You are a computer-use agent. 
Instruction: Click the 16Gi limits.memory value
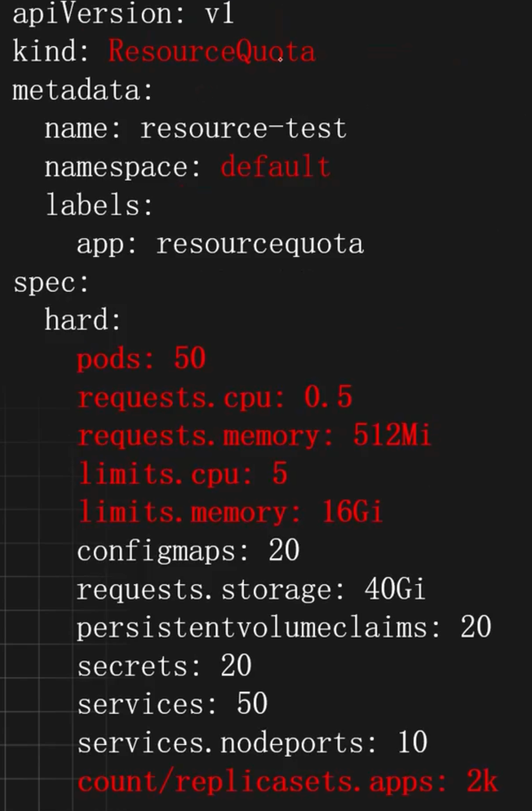coord(352,512)
